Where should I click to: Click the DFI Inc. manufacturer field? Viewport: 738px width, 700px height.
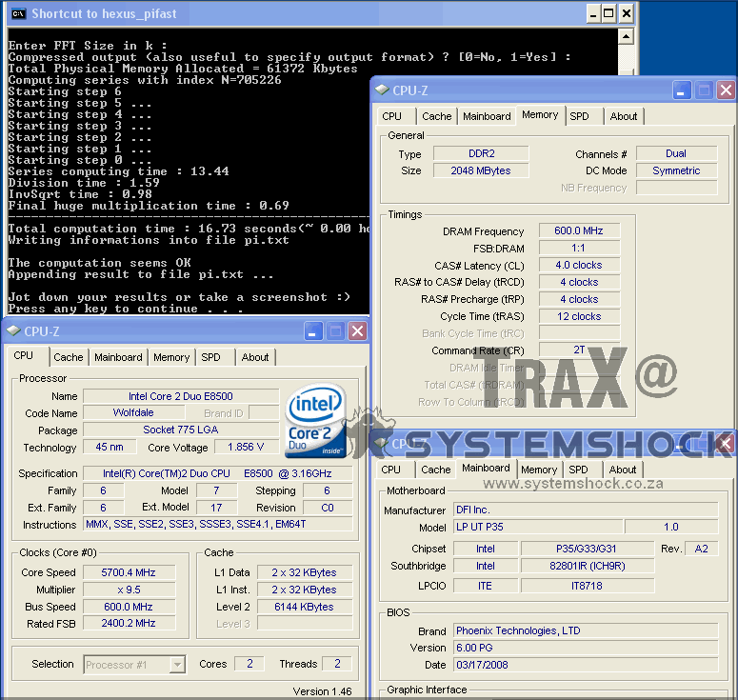(586, 510)
